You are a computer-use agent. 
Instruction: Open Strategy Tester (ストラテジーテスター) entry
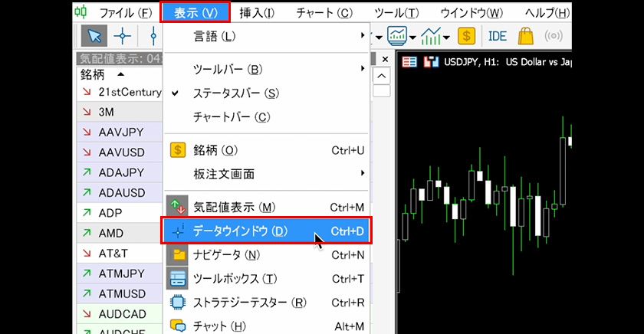250,302
